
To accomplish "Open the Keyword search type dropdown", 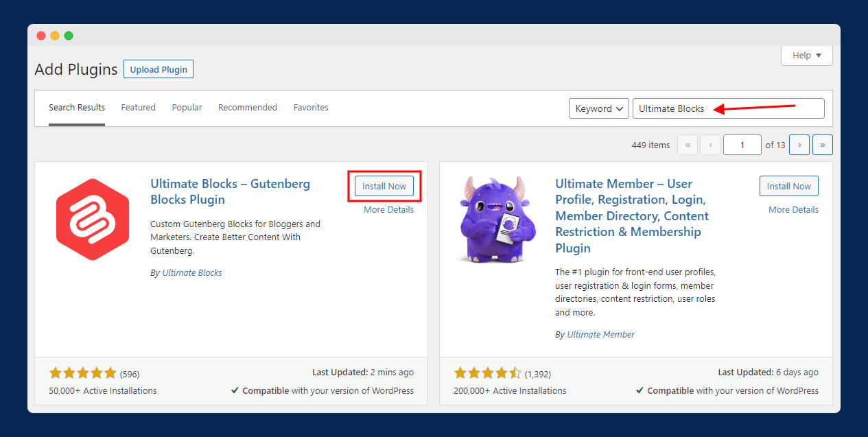I will tap(599, 108).
